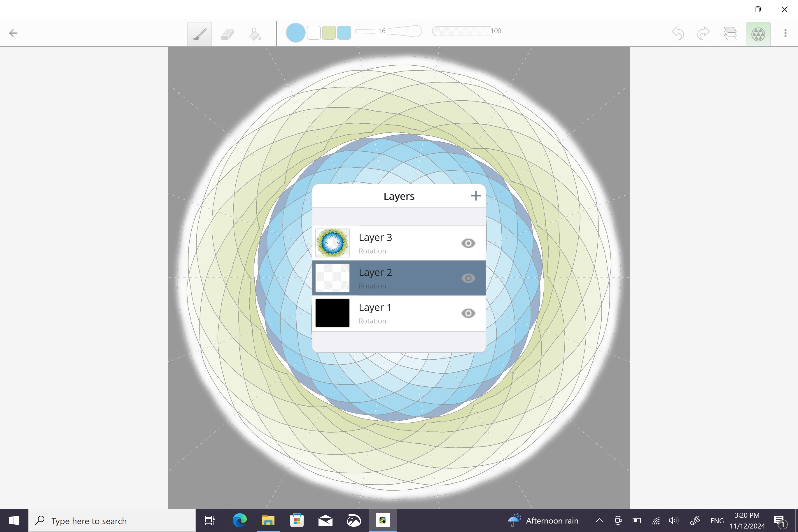Go back with the left arrow
Viewport: 798px width, 532px height.
pos(13,33)
